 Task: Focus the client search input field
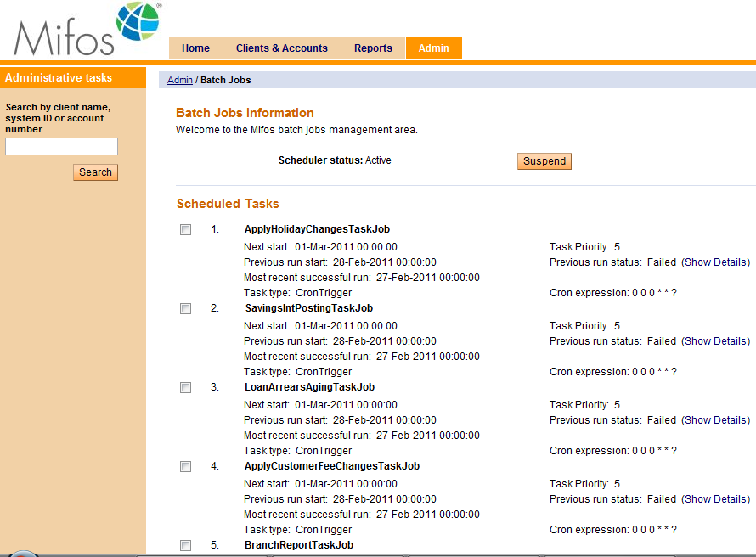(x=61, y=147)
